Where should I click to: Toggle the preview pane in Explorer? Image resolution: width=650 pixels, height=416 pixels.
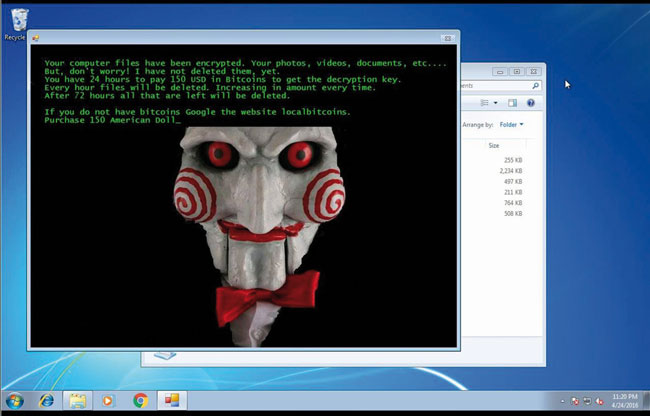pos(513,103)
